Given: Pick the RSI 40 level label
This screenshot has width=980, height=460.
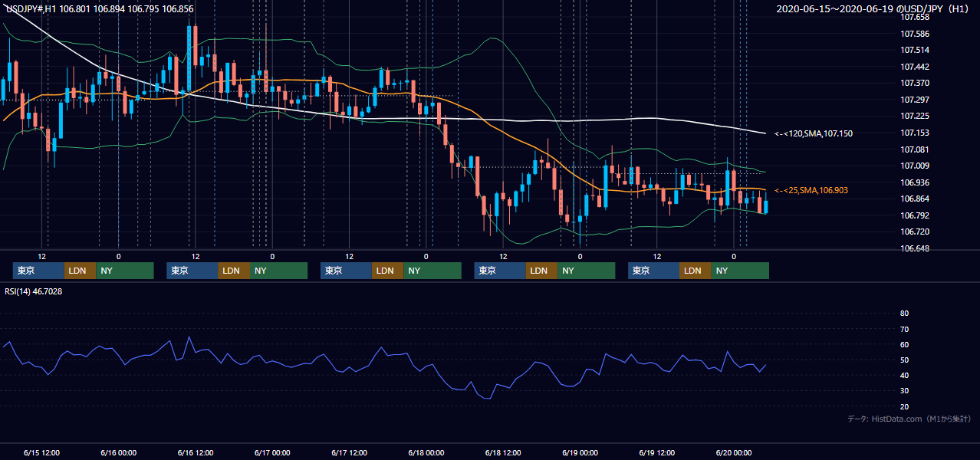Looking at the screenshot, I should (x=904, y=375).
